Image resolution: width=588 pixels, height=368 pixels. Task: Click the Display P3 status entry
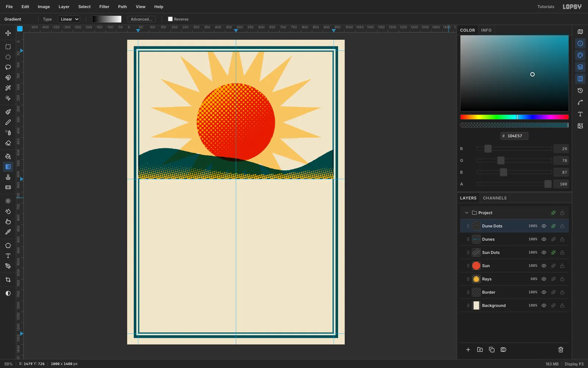click(x=574, y=364)
